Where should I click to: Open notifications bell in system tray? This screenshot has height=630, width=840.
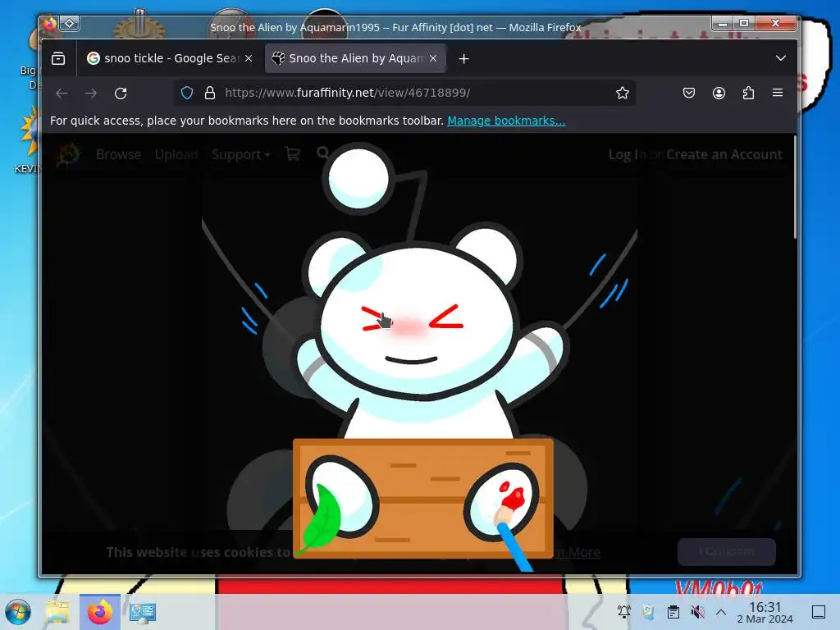(x=624, y=612)
